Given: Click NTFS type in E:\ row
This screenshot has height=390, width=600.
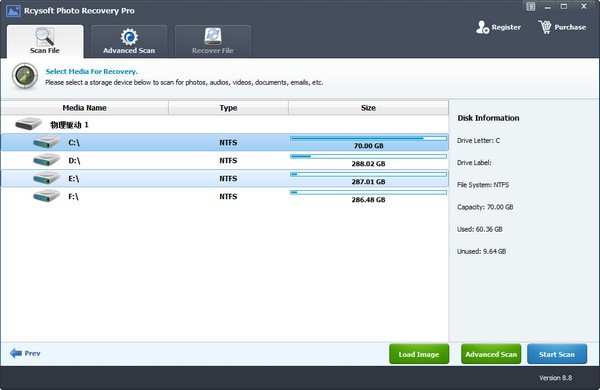Looking at the screenshot, I should click(228, 179).
